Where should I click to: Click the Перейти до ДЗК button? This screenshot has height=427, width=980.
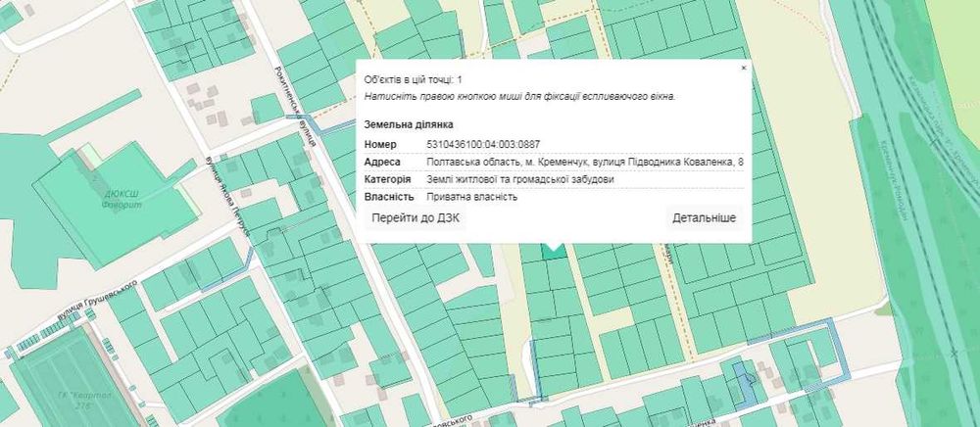click(x=416, y=218)
